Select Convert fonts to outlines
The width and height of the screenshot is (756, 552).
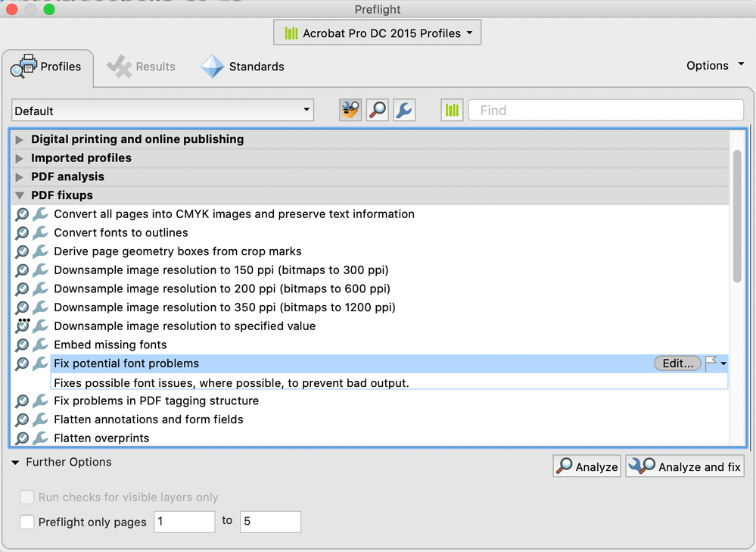click(121, 232)
